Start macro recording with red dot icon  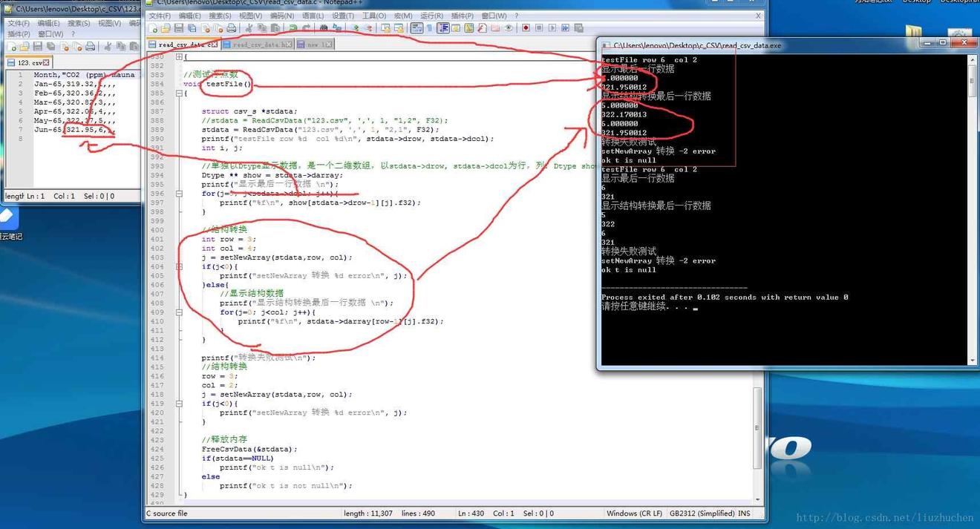click(x=526, y=28)
